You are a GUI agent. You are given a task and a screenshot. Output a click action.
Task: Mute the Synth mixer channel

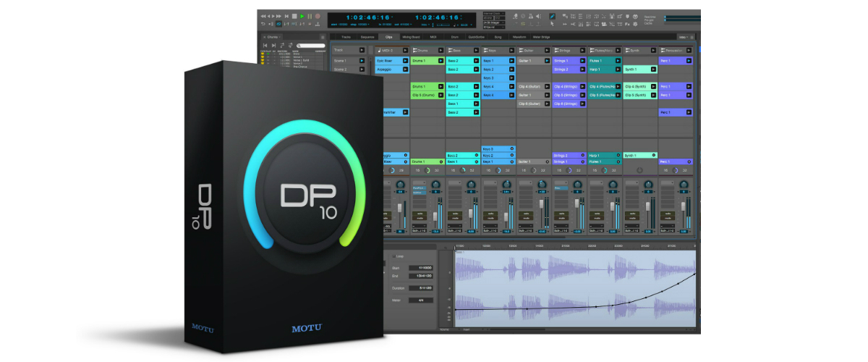[631, 217]
